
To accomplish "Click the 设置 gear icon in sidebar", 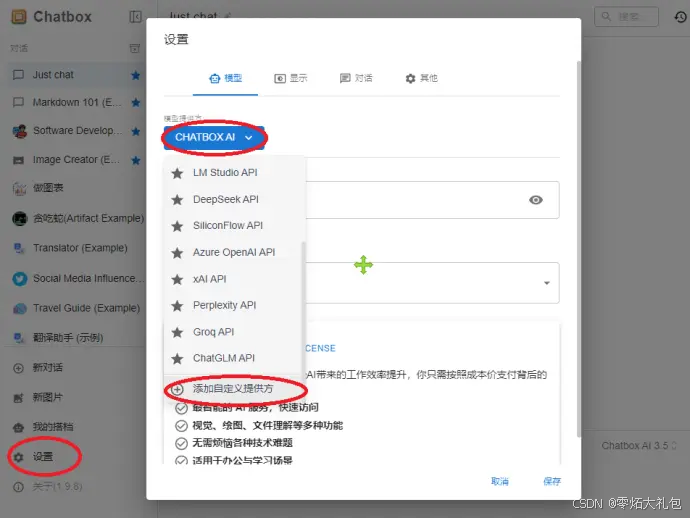I will tap(18, 457).
